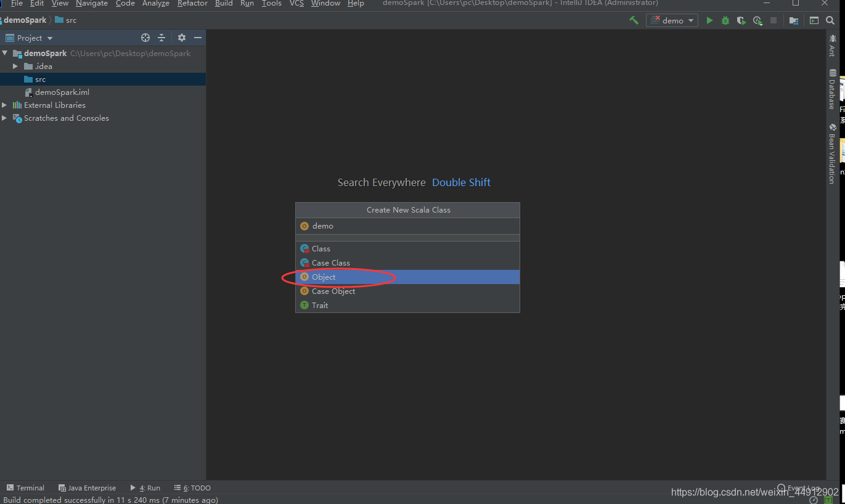845x504 pixels.
Task: Locate current file with target icon
Action: pos(145,38)
